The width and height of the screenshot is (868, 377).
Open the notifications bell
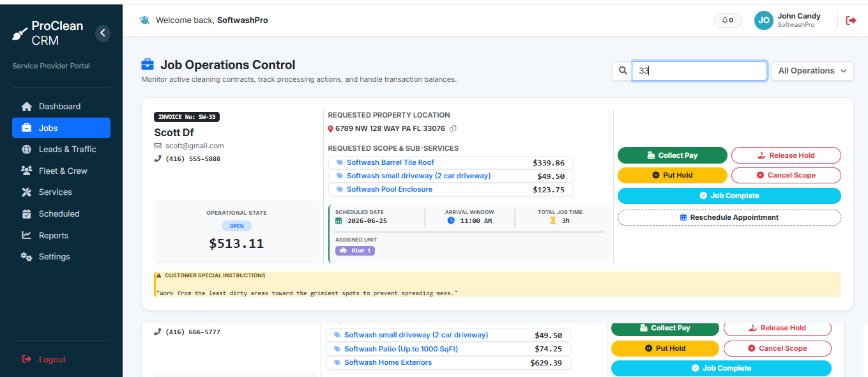tap(727, 20)
